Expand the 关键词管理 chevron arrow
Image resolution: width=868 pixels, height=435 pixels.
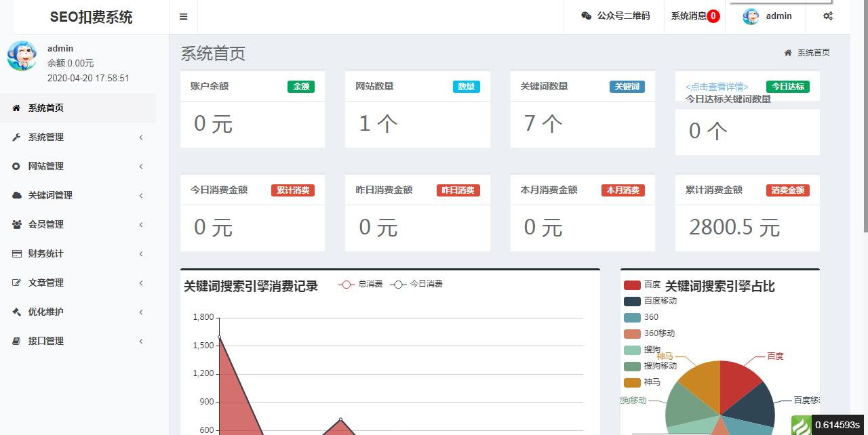click(141, 196)
